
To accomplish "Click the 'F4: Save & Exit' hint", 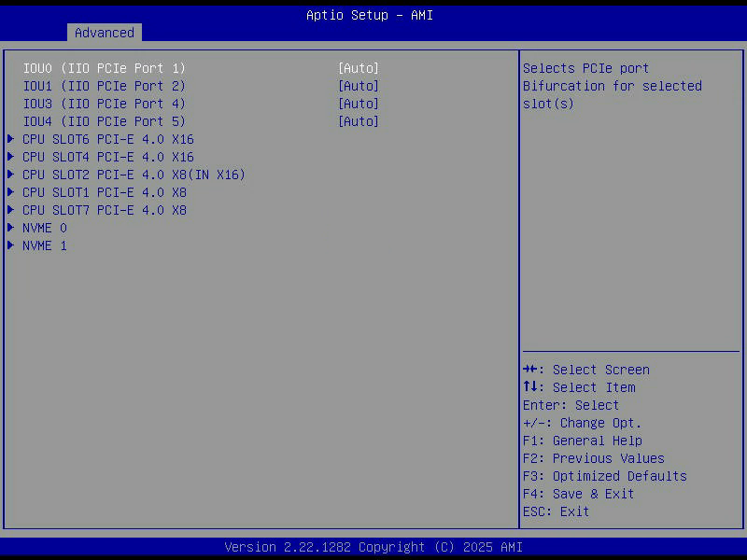I will pyautogui.click(x=578, y=494).
